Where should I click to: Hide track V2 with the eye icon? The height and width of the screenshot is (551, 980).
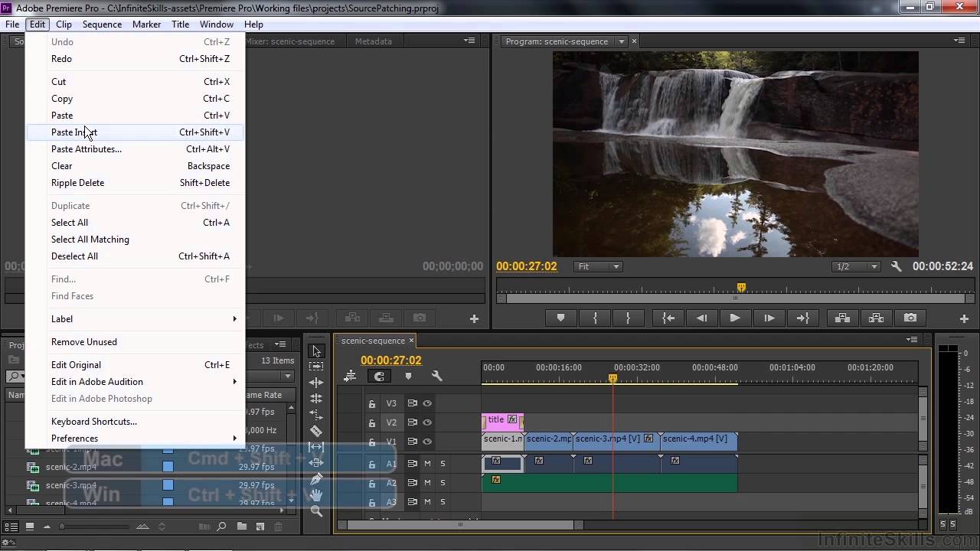click(427, 422)
